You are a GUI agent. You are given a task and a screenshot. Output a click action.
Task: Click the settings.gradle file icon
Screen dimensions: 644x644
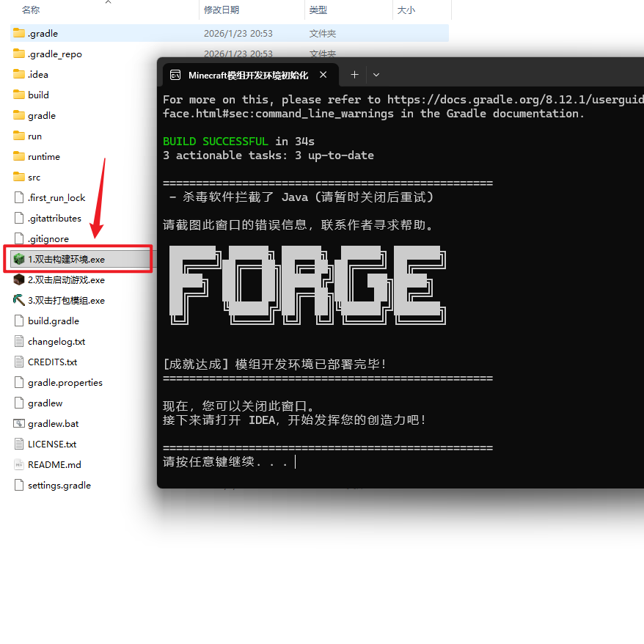pos(19,485)
